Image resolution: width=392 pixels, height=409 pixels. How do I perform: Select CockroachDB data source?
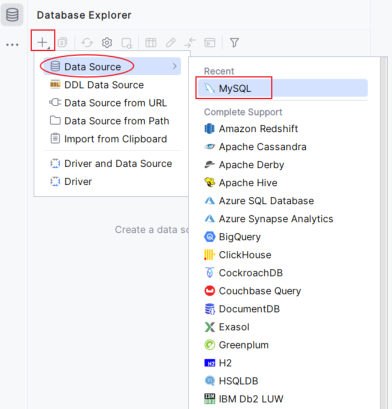pyautogui.click(x=282, y=273)
